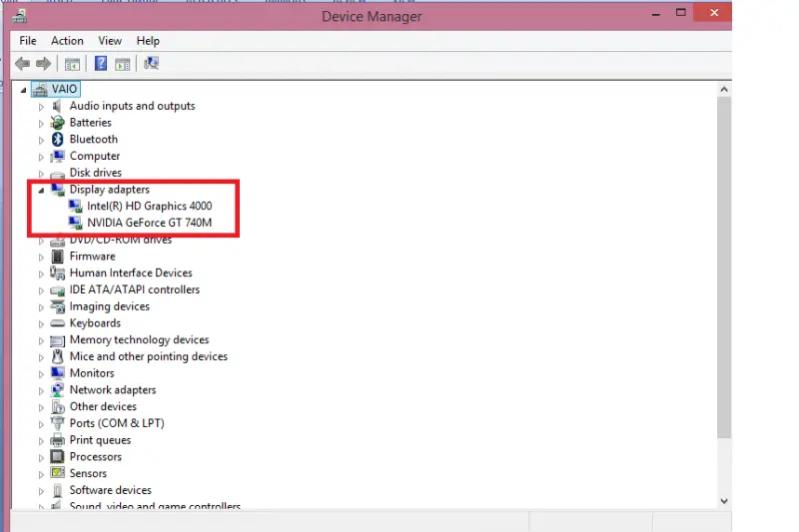Expand the Keyboards category arrow

click(41, 324)
